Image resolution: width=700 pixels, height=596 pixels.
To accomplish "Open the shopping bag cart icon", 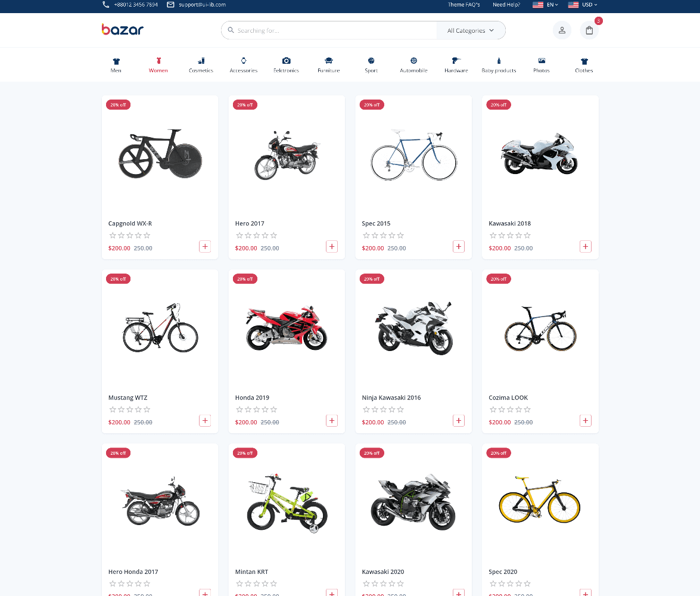I will pos(589,30).
